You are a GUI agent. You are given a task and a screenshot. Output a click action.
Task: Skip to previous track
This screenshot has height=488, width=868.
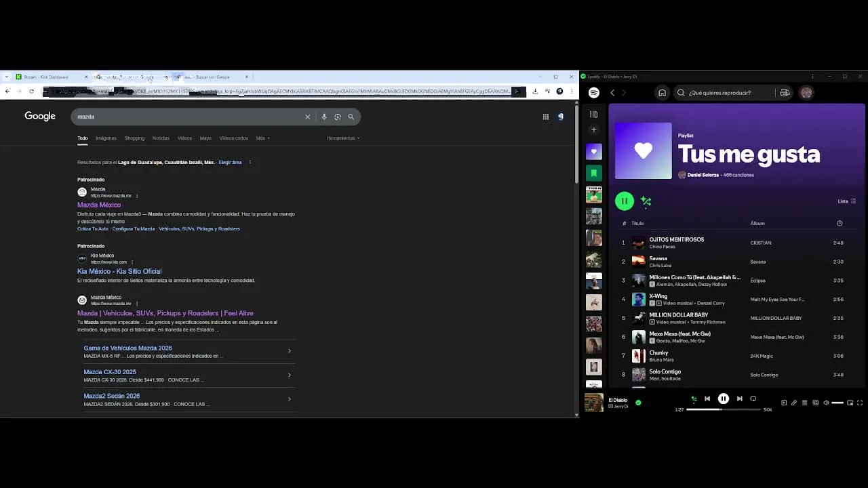tap(707, 399)
